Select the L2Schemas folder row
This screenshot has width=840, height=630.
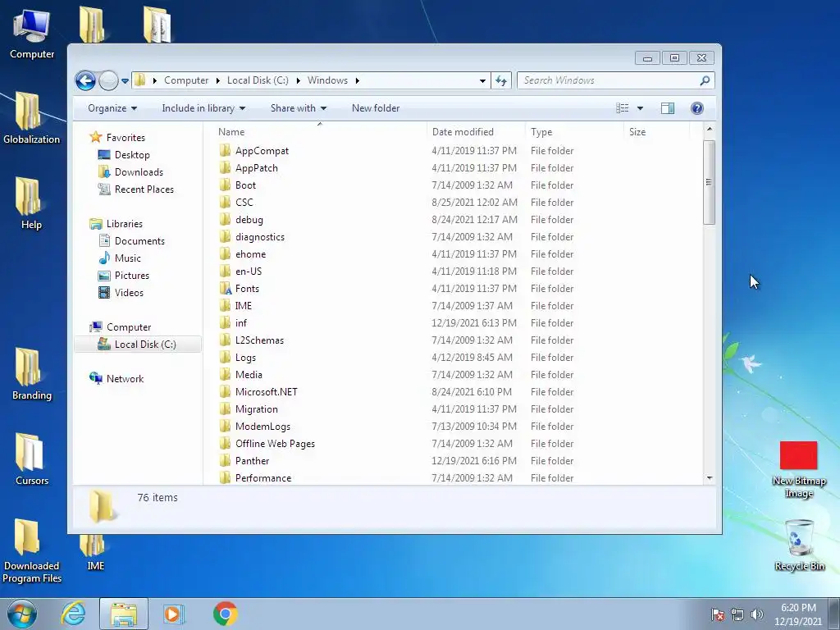pyautogui.click(x=396, y=340)
